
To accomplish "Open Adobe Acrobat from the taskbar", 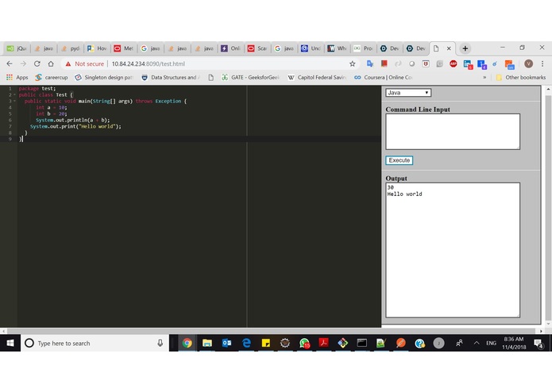I will click(323, 343).
